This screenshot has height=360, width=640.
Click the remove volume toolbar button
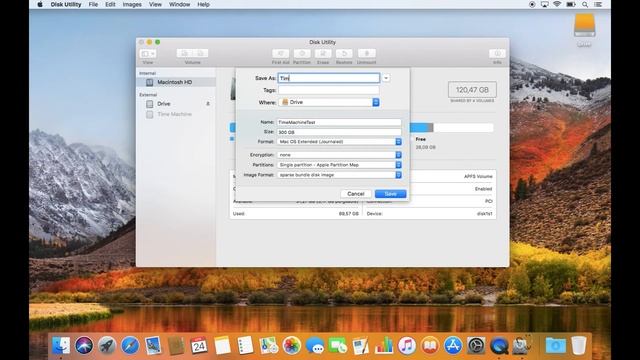200,53
